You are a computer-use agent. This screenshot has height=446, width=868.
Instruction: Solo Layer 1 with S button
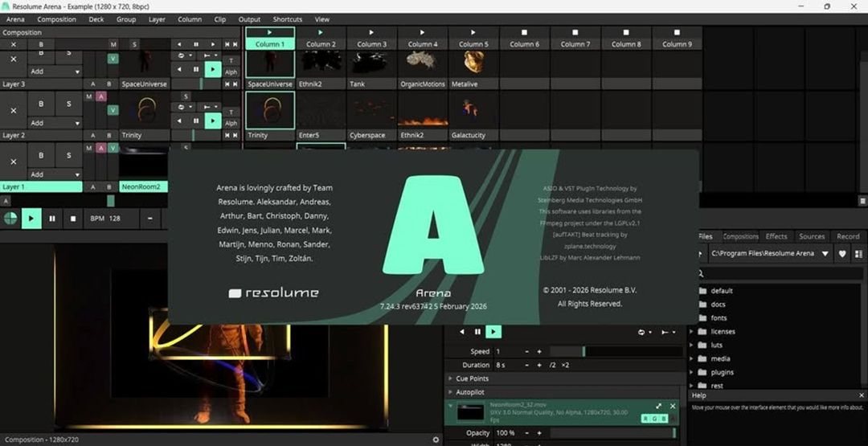(x=68, y=155)
